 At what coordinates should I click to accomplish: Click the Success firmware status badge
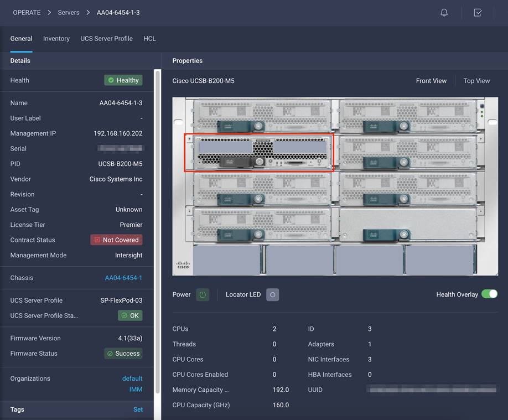click(123, 353)
